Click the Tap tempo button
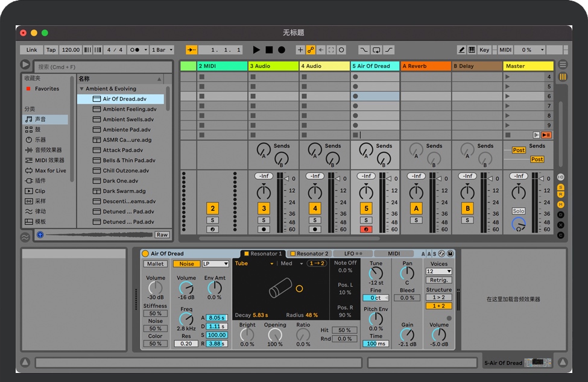The width and height of the screenshot is (588, 382). click(51, 49)
